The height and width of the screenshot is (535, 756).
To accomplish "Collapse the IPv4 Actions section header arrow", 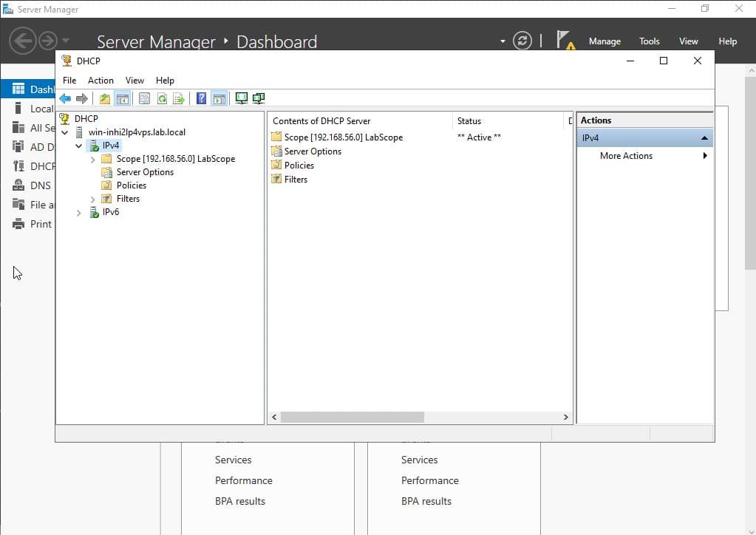I will tap(704, 138).
